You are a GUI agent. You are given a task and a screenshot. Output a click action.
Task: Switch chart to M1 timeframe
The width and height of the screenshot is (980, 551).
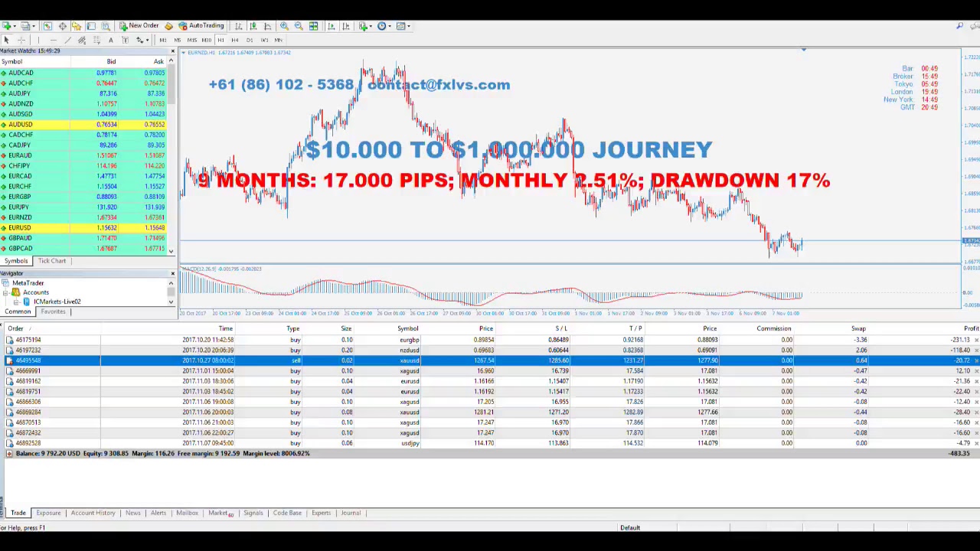tap(163, 40)
